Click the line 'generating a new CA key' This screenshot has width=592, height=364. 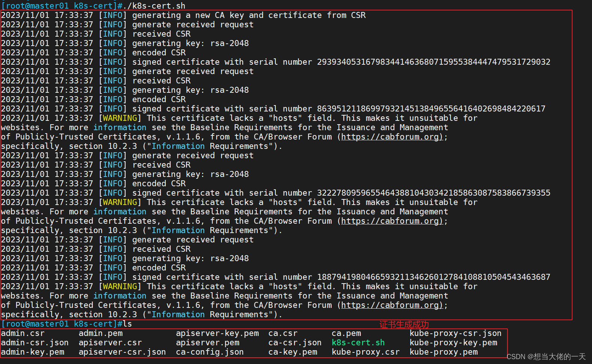tap(183, 15)
